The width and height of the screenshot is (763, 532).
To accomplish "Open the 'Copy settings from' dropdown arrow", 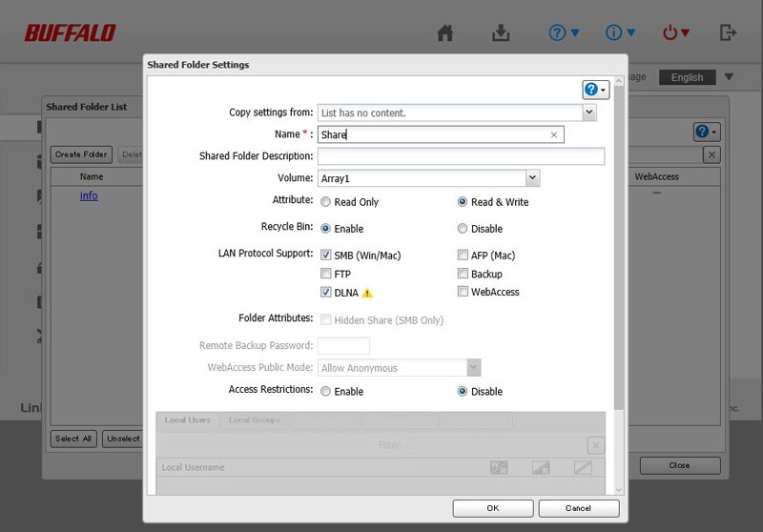I will click(588, 113).
